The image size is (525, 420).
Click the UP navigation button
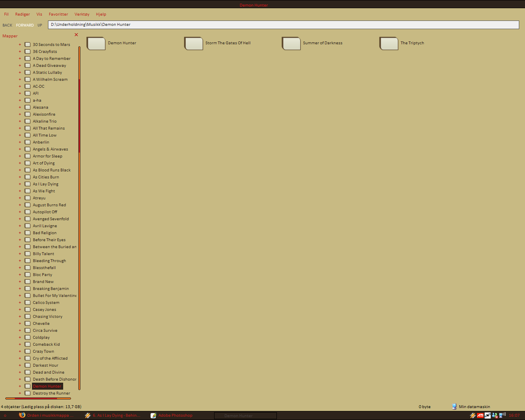40,25
